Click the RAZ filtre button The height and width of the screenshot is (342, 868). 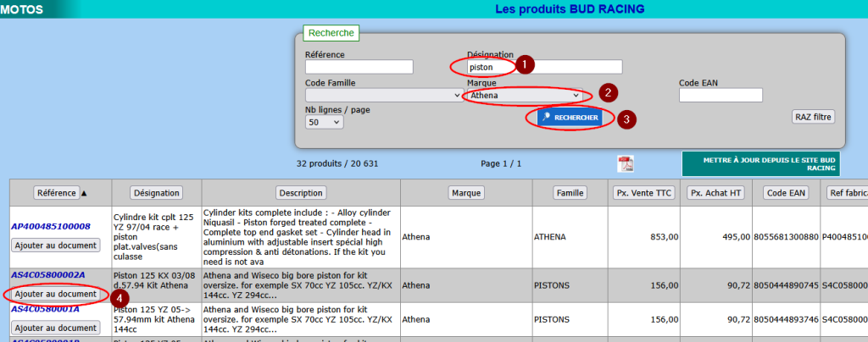[x=813, y=117]
